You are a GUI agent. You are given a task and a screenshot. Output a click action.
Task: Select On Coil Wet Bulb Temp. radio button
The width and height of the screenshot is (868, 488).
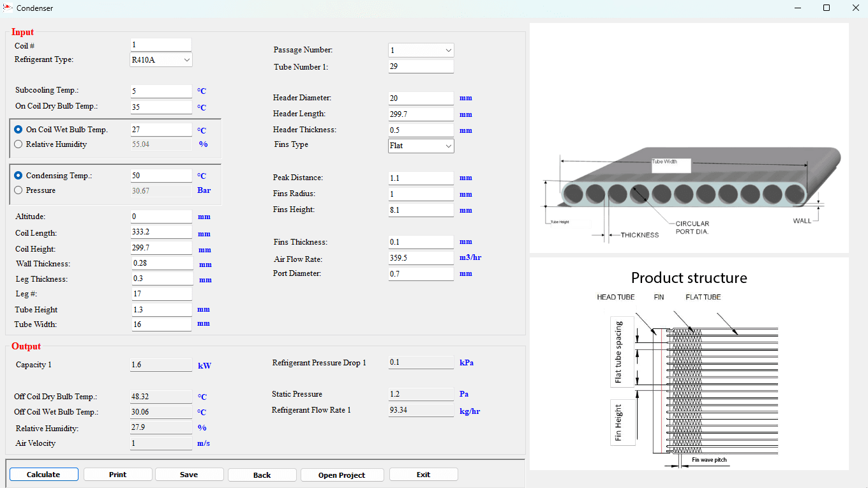(18, 130)
